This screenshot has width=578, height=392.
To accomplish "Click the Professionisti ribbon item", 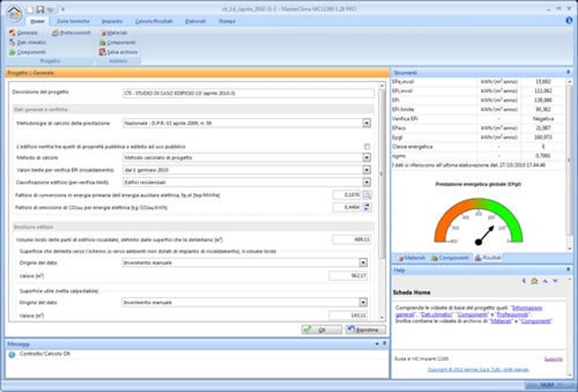I will click(x=72, y=33).
